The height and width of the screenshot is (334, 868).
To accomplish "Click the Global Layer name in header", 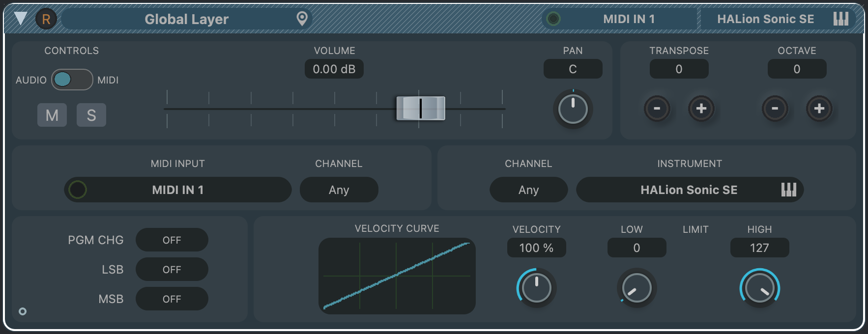I will click(186, 19).
